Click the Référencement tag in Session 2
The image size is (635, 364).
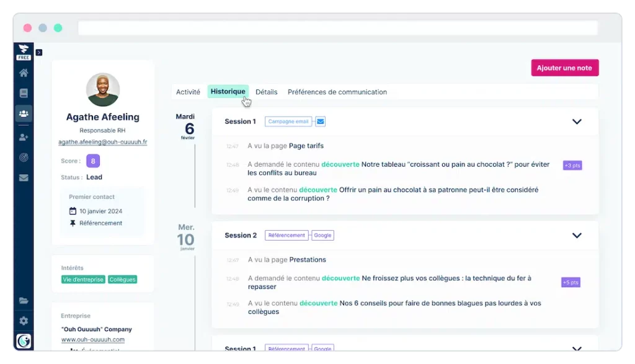(286, 235)
